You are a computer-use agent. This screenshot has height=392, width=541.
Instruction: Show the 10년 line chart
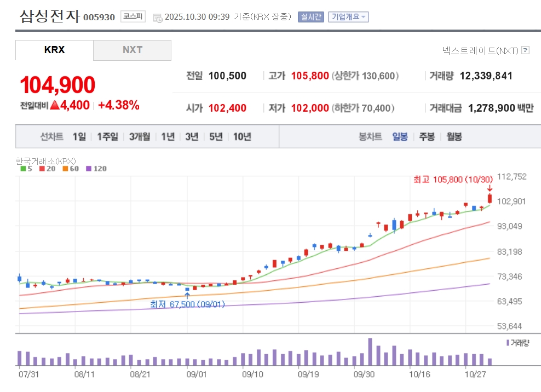242,137
